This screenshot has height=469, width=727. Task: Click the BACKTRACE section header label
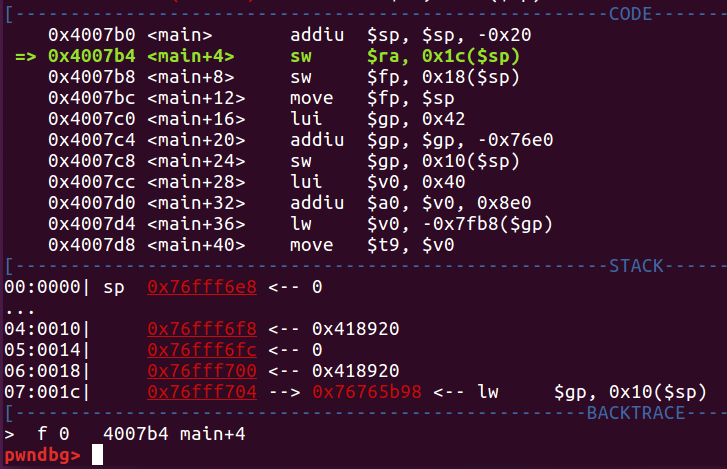(636, 412)
